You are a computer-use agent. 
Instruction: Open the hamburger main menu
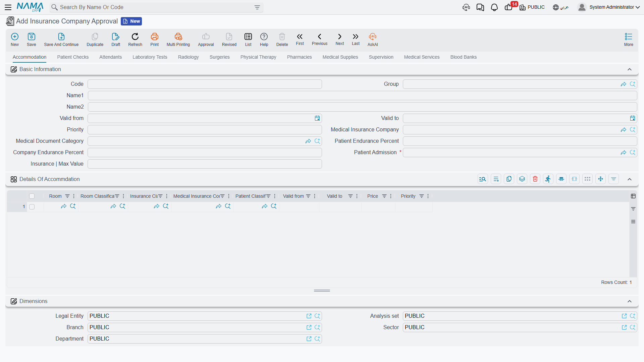pos(8,7)
